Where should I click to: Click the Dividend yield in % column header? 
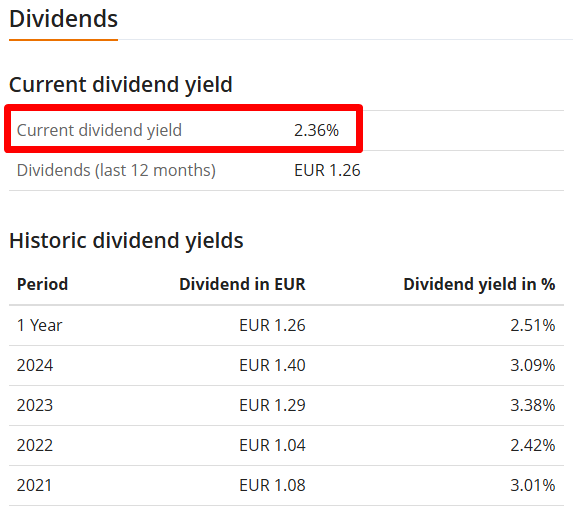pos(479,284)
